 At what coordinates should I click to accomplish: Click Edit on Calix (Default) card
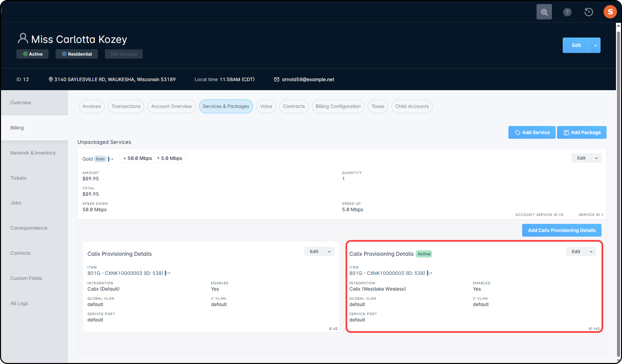coord(314,252)
